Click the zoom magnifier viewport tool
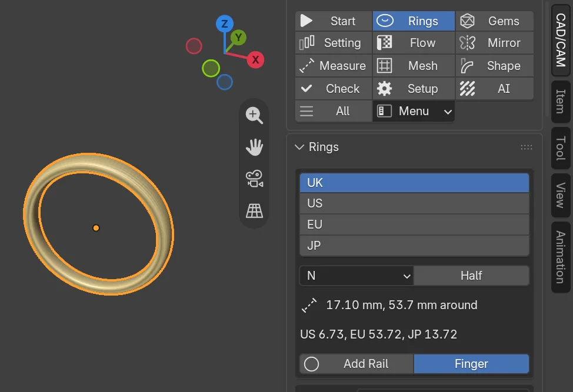The height and width of the screenshot is (392, 573). tap(254, 115)
